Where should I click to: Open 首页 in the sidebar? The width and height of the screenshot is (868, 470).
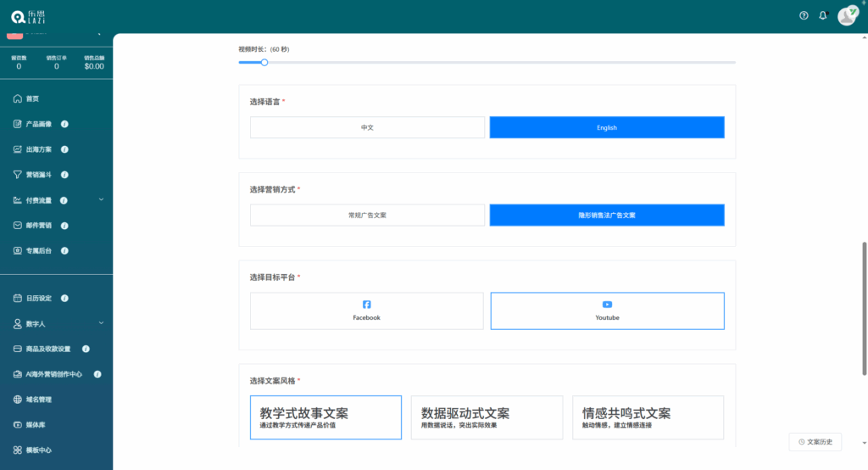pos(31,98)
